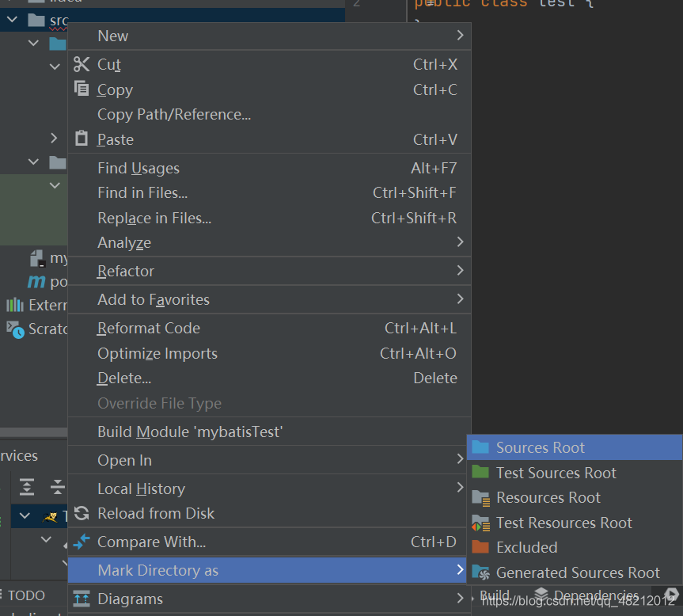The height and width of the screenshot is (616, 683).
Task: Open the TODO tool window tab
Action: pos(26,595)
